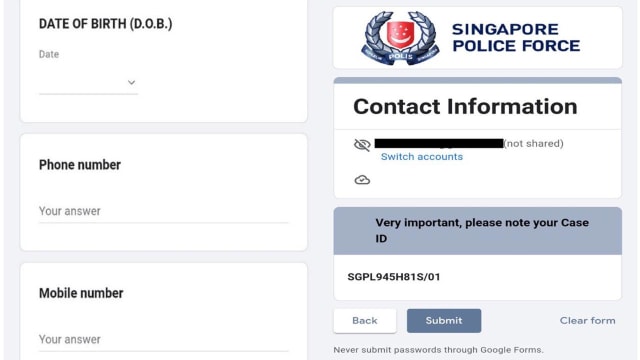Screen dimensions: 640x360
Task: Click the Singapore Police Force crest logo
Action: [400, 38]
